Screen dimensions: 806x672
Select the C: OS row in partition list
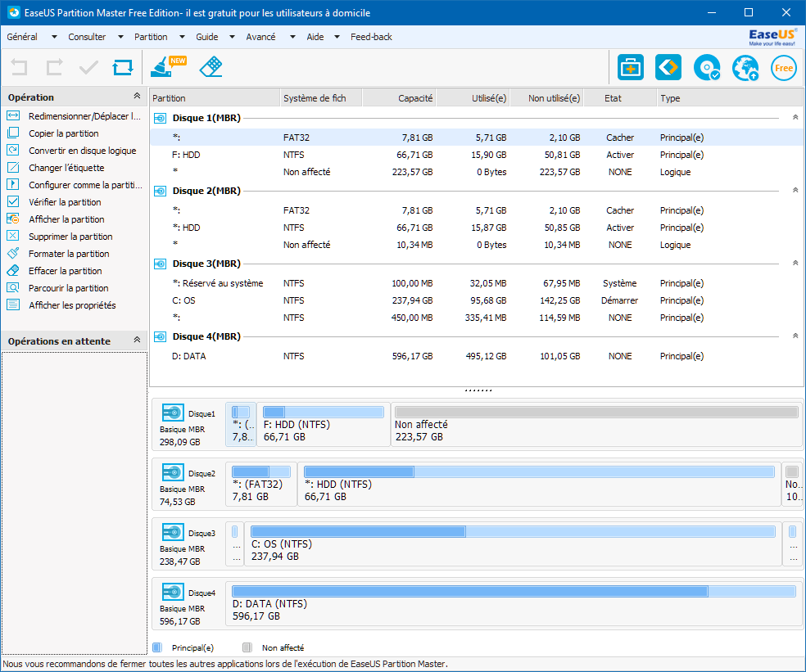477,300
